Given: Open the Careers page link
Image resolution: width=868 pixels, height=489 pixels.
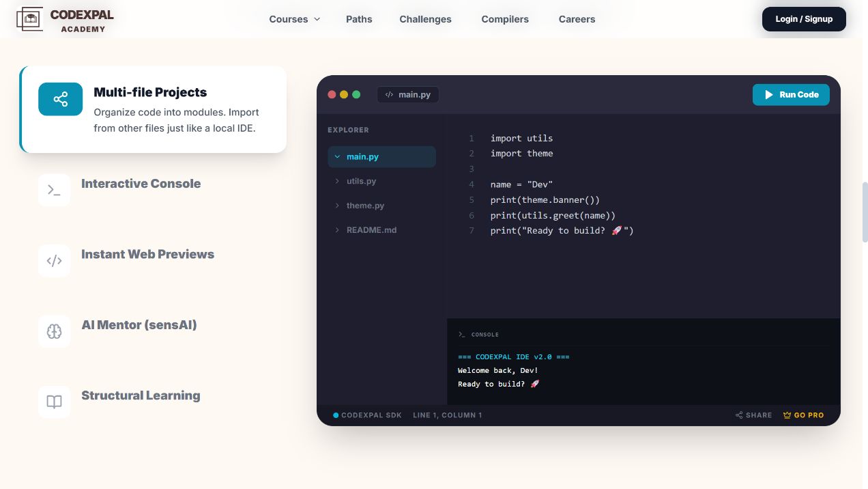Looking at the screenshot, I should click(577, 19).
